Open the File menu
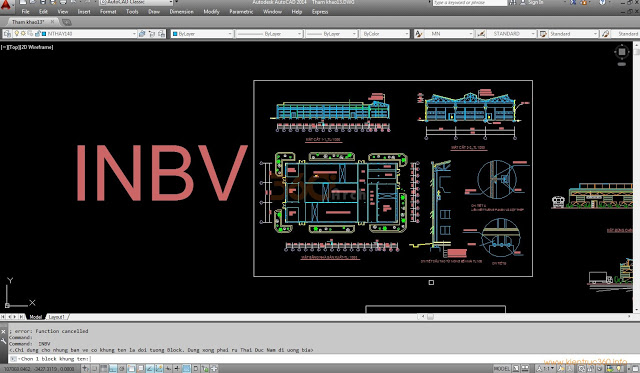The height and width of the screenshot is (373, 640). [25, 12]
